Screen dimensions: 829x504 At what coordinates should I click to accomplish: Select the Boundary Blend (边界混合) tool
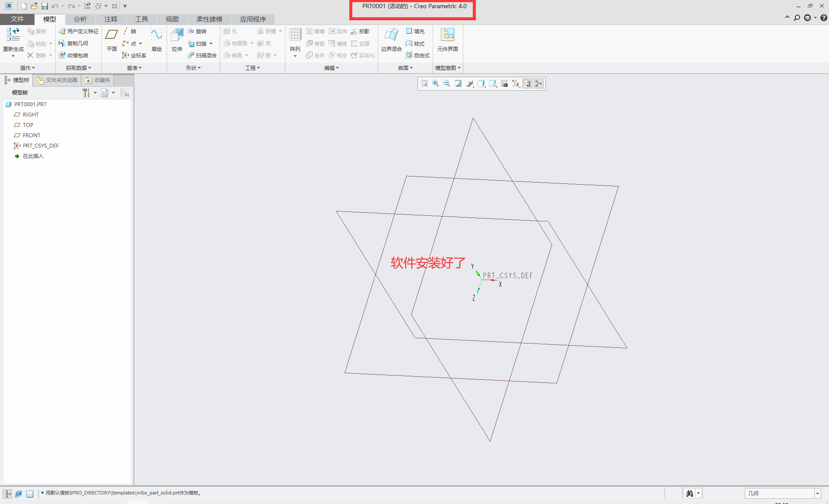[391, 35]
